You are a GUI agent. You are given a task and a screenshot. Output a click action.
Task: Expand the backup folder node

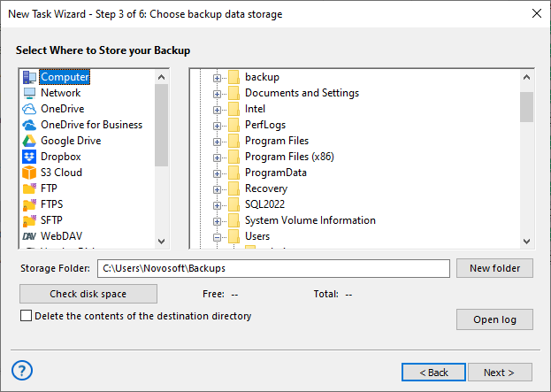point(217,78)
